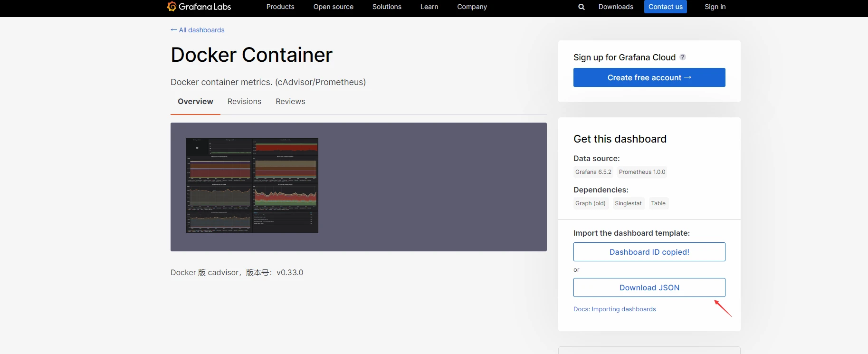Click the Graph (old) dependency tag
The width and height of the screenshot is (868, 354).
pos(591,203)
